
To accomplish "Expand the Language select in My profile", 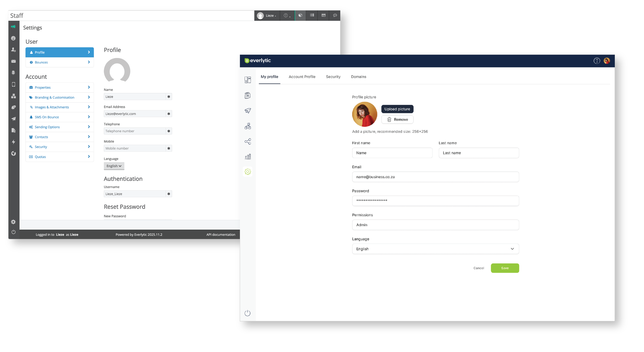I will coord(435,249).
